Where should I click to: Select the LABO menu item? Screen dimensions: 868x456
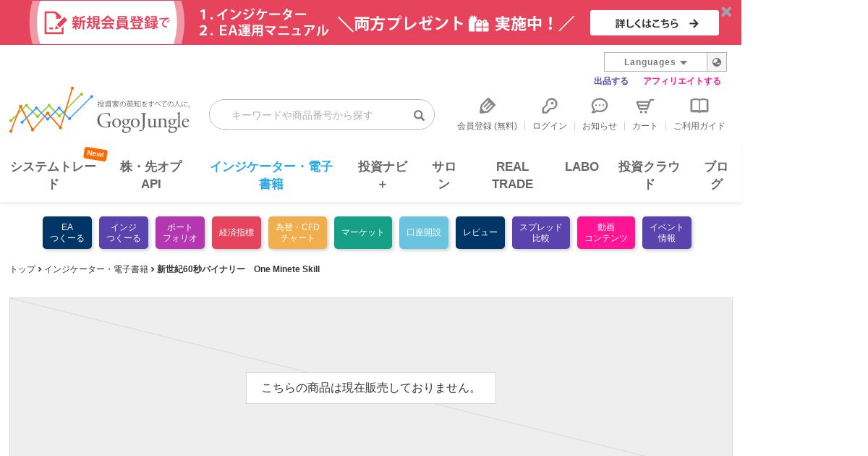coord(582,167)
